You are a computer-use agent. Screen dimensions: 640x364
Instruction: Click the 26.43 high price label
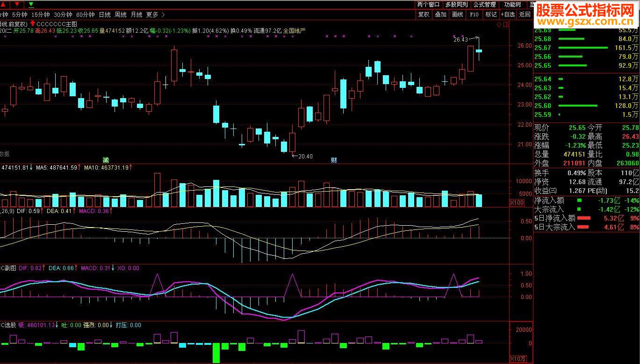(460, 40)
